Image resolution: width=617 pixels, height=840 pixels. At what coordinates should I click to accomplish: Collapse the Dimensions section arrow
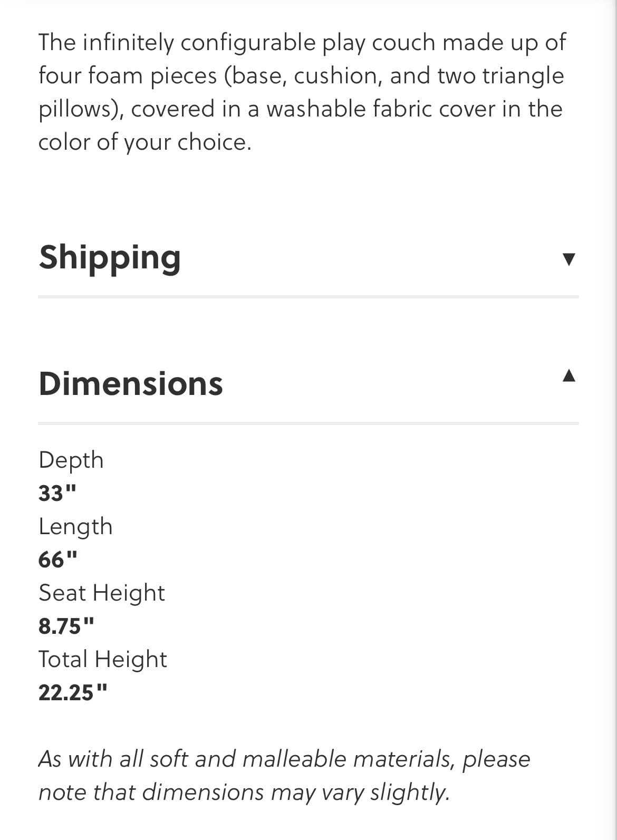coord(568,375)
